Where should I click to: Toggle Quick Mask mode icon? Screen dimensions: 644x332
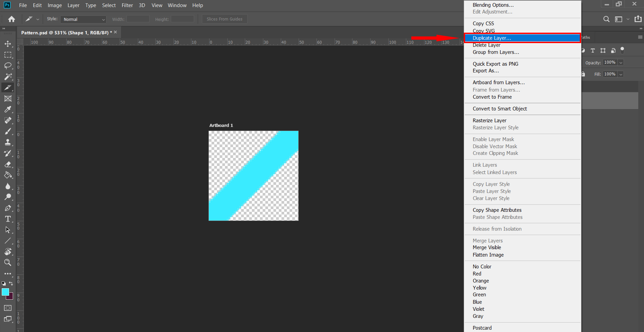tap(8, 308)
